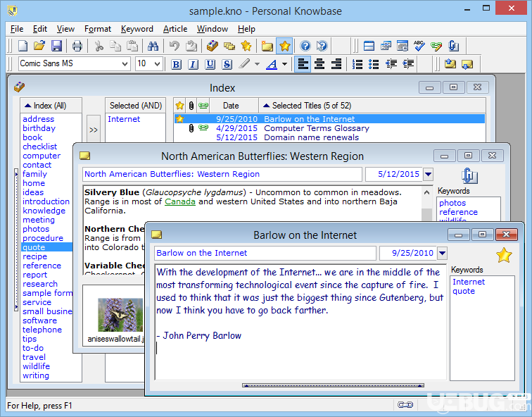Screen dimensions: 532x417
Task: Open date dropdown in Barlow article
Action: point(442,253)
